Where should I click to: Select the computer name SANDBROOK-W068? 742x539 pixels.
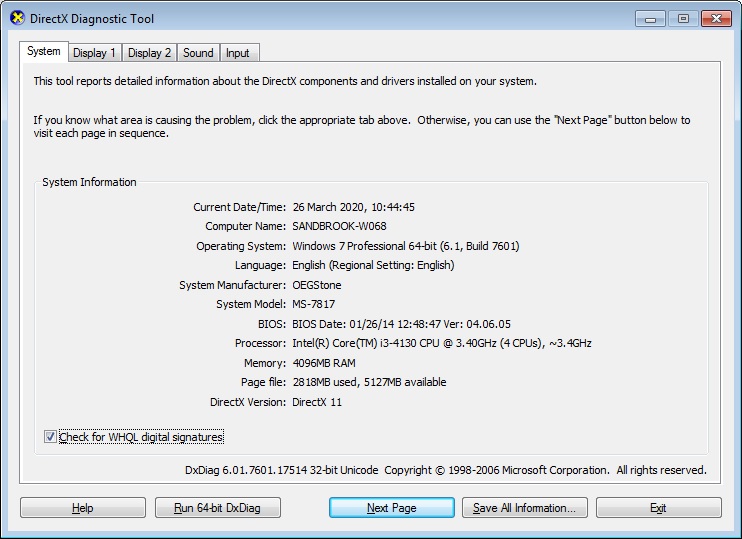[339, 226]
